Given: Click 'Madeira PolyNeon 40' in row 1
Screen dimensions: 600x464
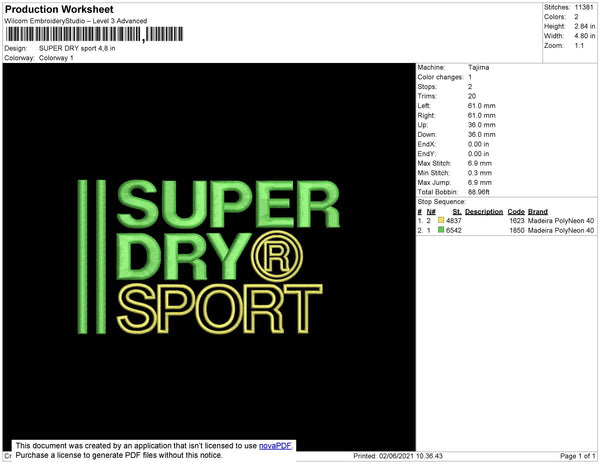Looking at the screenshot, I should click(561, 221).
